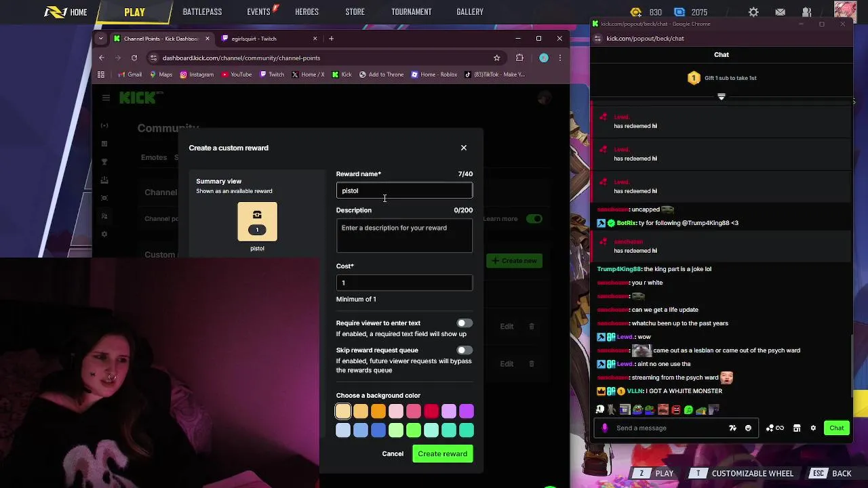Open the TOURNAMENT menu item
Image resolution: width=868 pixels, height=488 pixels.
click(411, 12)
